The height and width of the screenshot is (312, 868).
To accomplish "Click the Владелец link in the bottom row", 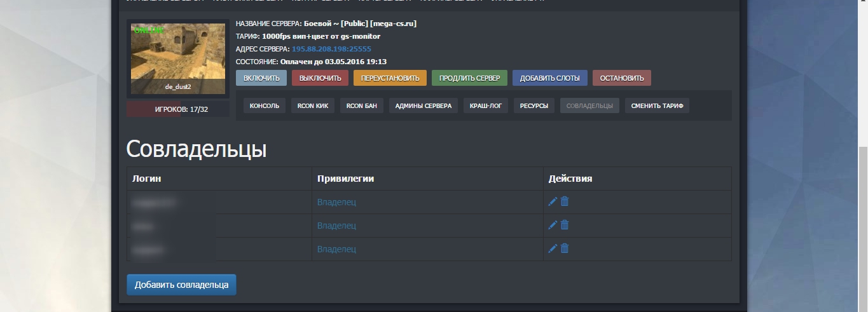I will pyautogui.click(x=336, y=249).
